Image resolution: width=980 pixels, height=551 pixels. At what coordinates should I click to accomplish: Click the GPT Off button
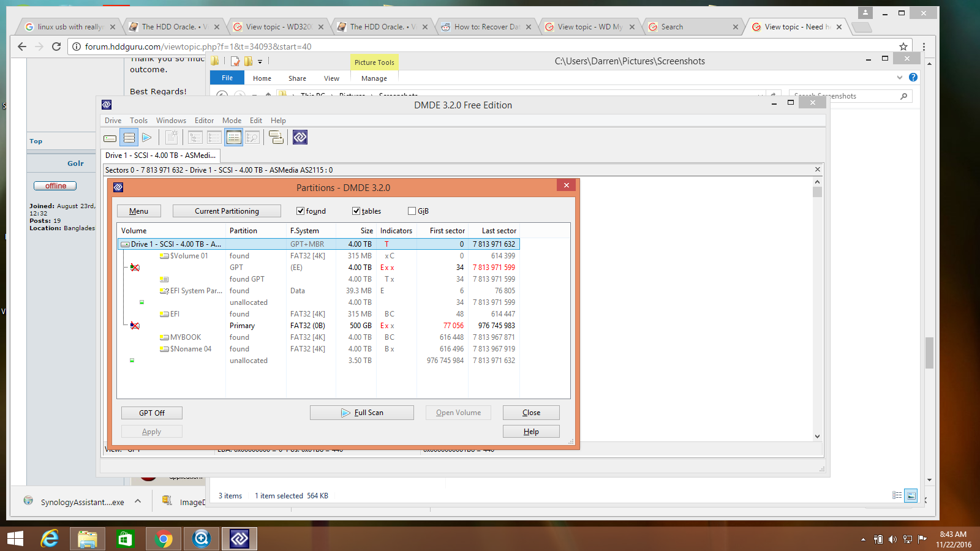tap(152, 413)
